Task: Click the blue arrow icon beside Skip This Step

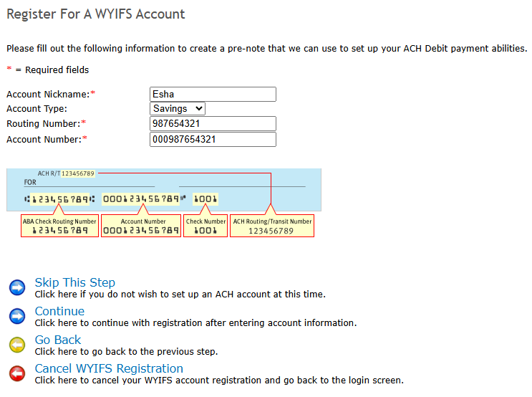Action: point(17,288)
